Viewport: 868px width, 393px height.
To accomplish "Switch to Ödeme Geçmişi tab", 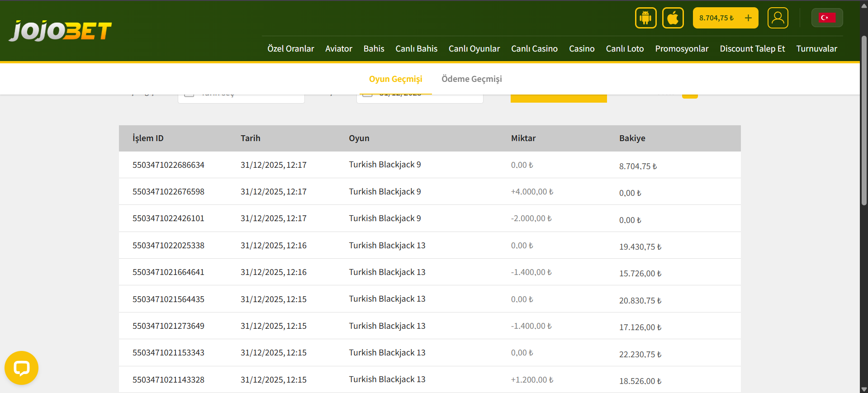I will click(x=472, y=79).
